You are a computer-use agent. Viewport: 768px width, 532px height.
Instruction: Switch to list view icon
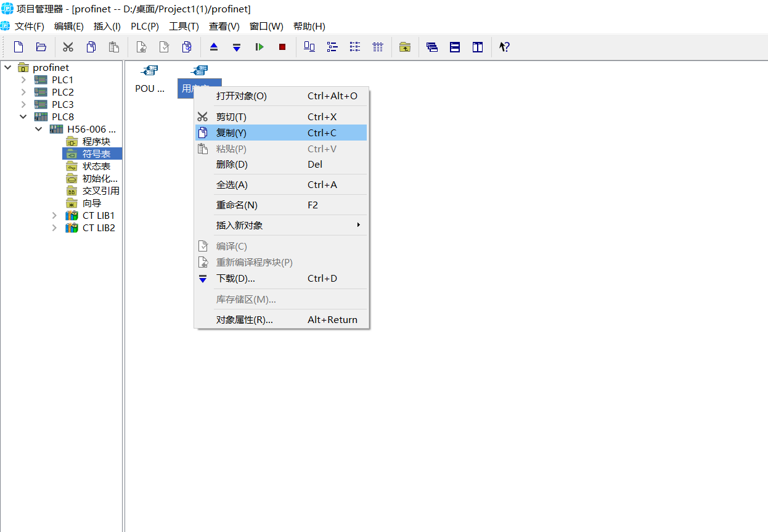[355, 47]
